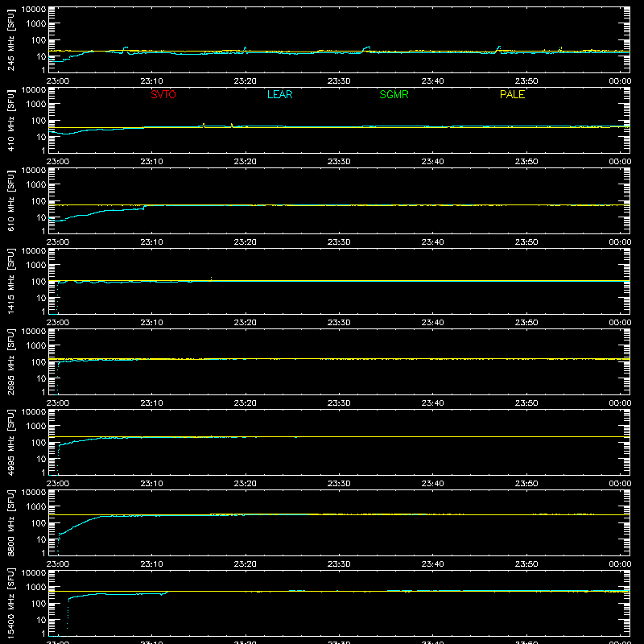The width and height of the screenshot is (644, 644).
Task: Click 23:30 time label under 8800 MHz plot
Action: tap(339, 564)
